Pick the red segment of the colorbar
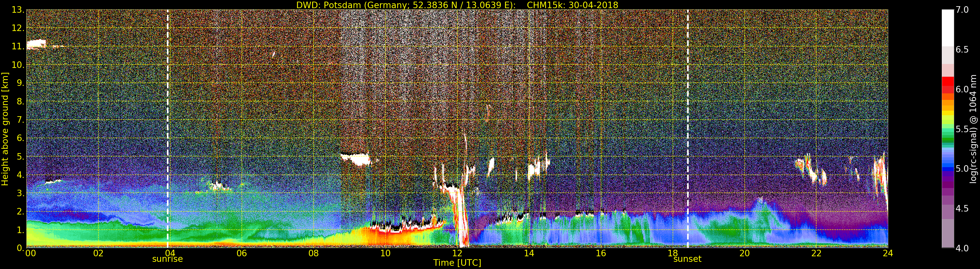Viewport: 980px width, 269px height. click(948, 82)
